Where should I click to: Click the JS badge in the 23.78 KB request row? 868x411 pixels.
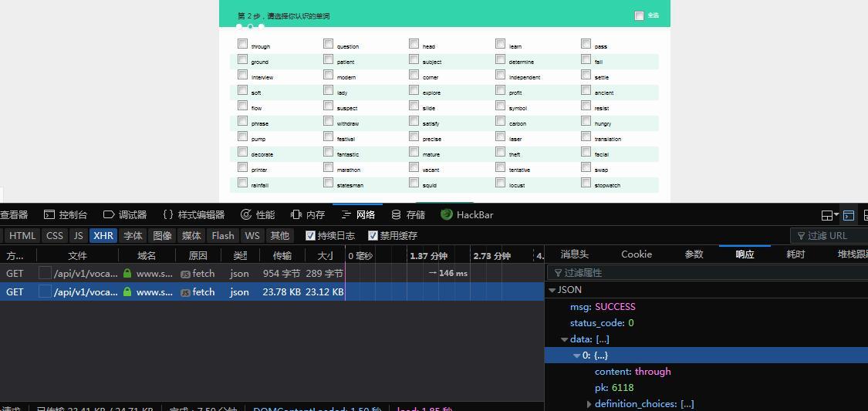(185, 292)
